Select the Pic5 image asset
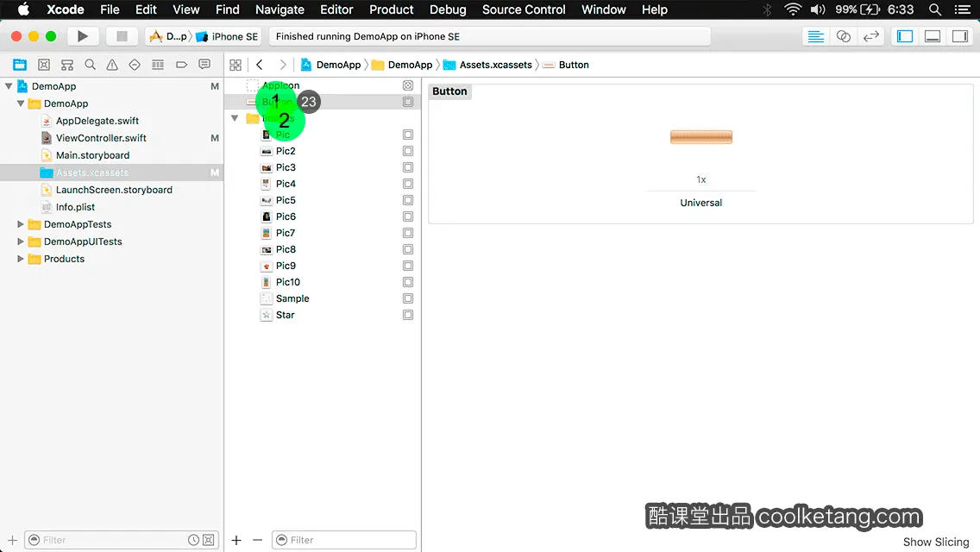The width and height of the screenshot is (980, 552). click(286, 200)
